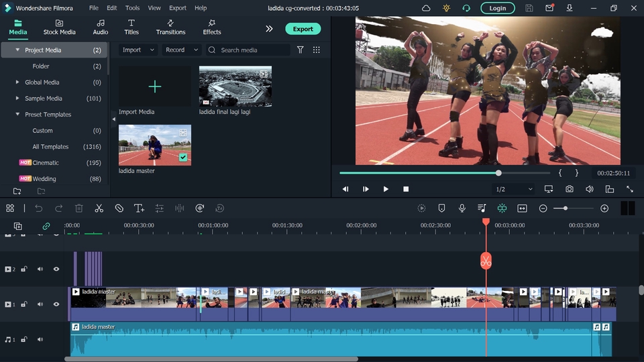Click the timeline zoom slider handle
The width and height of the screenshot is (644, 362).
pos(566,208)
